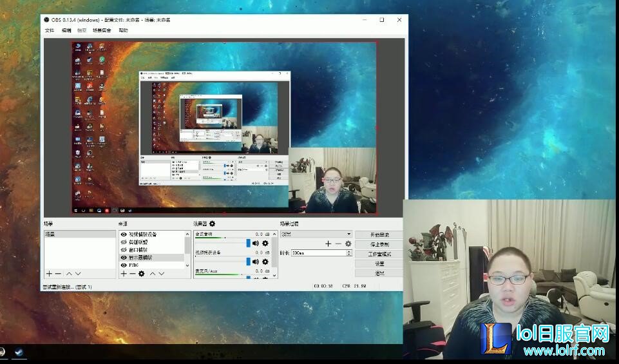Open the 文件 File menu

[x=50, y=30]
